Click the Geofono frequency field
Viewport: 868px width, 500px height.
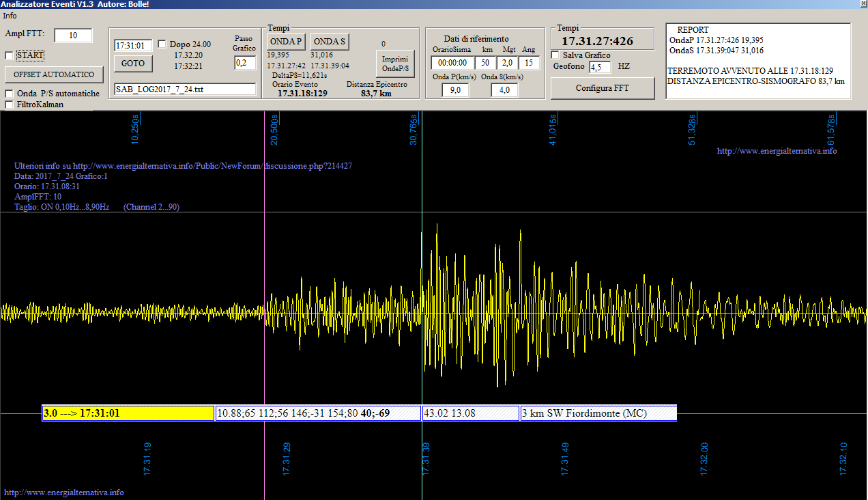coord(600,67)
